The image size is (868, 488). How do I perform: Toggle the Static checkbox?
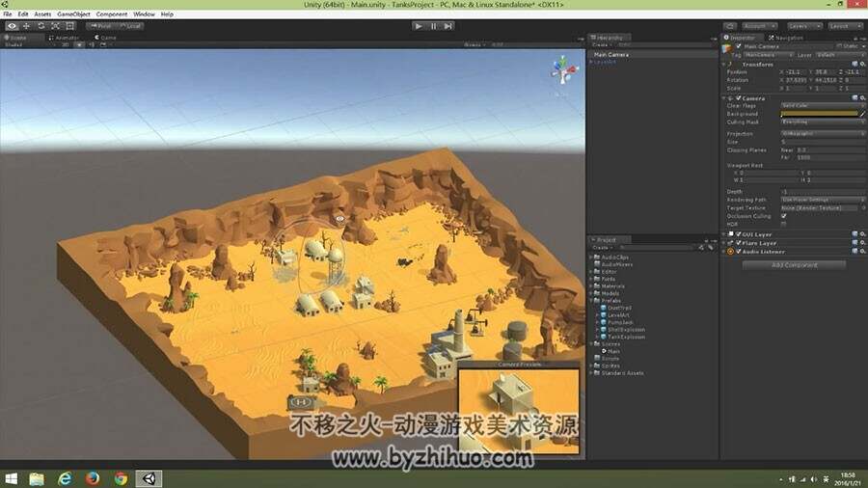(x=839, y=46)
